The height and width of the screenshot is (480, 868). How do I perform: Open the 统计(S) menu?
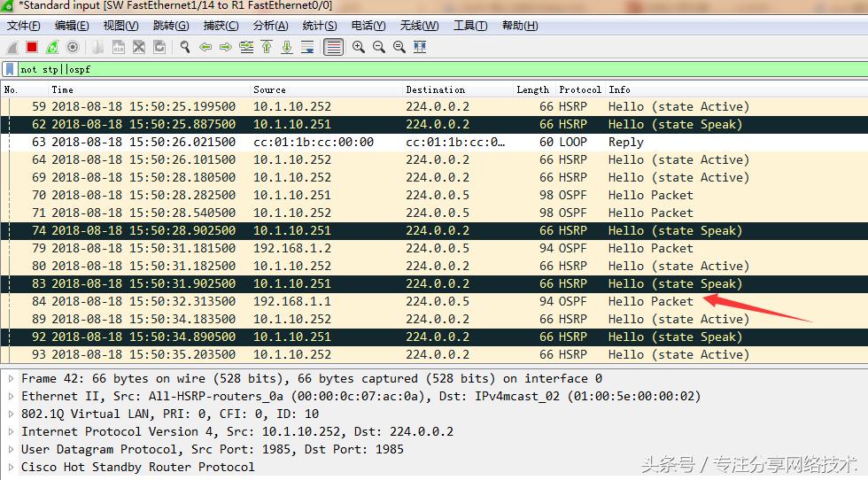point(320,26)
